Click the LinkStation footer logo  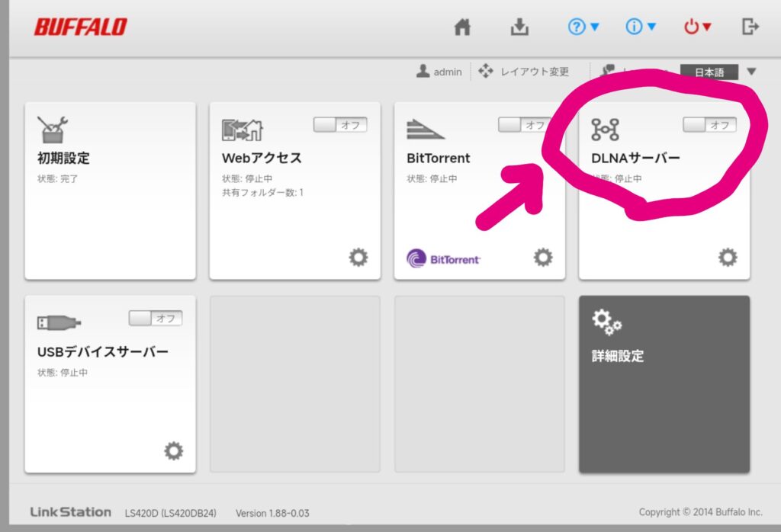click(71, 512)
